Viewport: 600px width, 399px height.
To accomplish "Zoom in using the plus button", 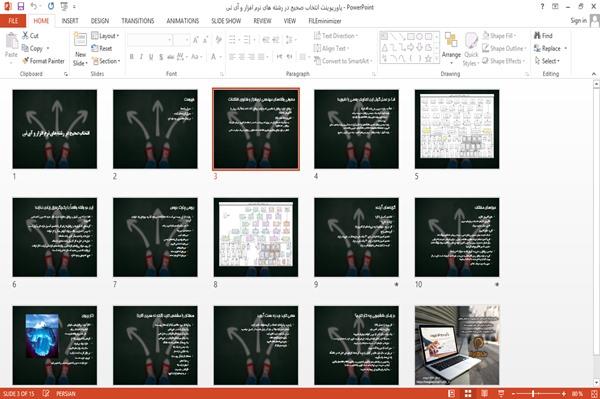I will [564, 394].
